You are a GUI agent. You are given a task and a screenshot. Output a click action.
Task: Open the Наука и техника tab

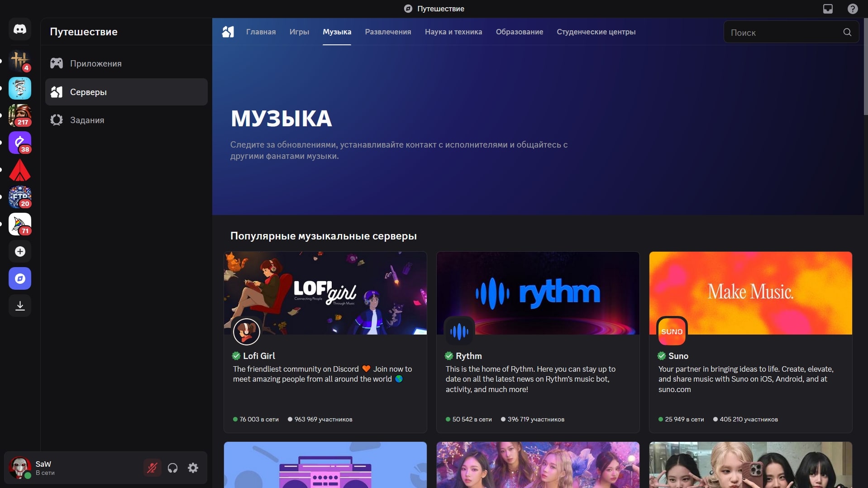(453, 32)
